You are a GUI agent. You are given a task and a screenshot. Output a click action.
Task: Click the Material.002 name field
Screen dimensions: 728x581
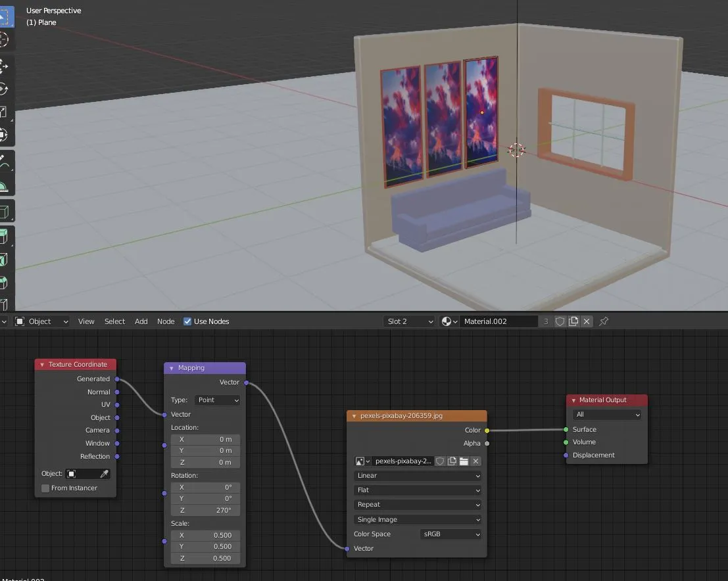(498, 321)
